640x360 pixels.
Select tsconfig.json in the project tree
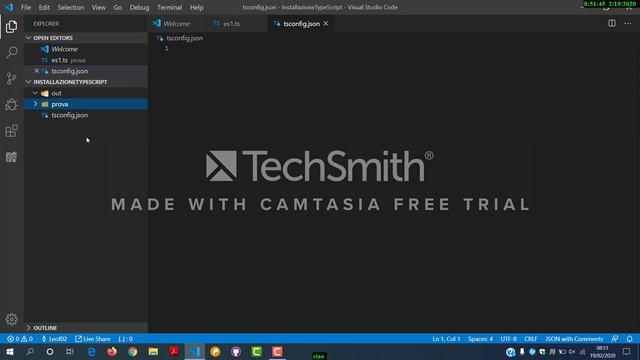pyautogui.click(x=86, y=115)
